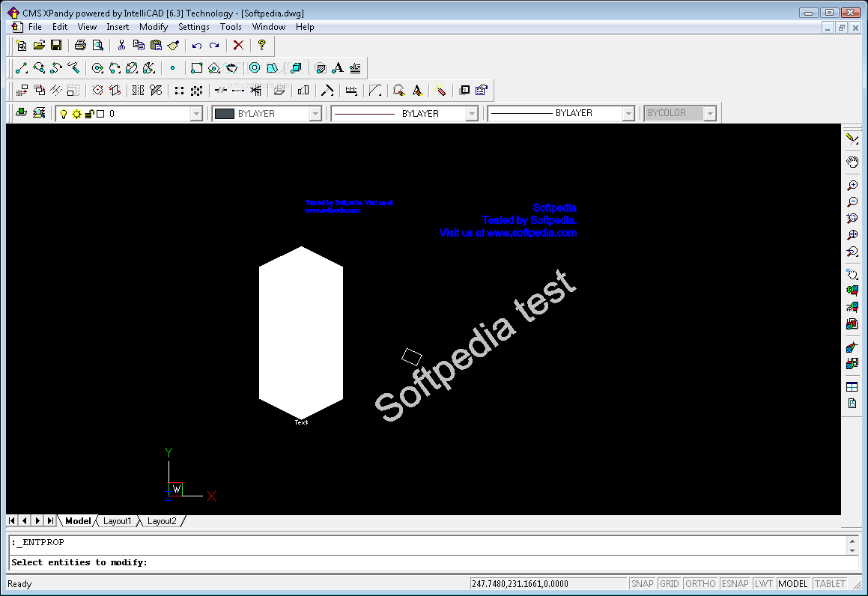This screenshot has height=596, width=868.
Task: Go to last layout tab arrow
Action: pyautogui.click(x=50, y=520)
